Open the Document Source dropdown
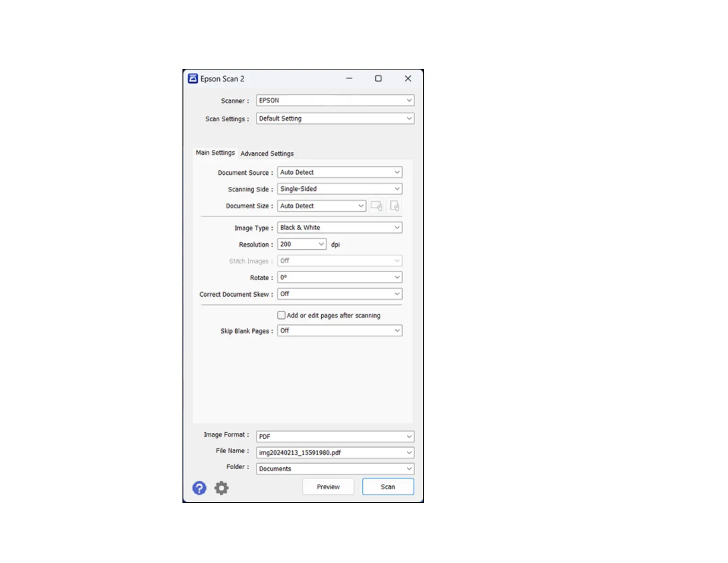728x563 pixels. tap(340, 172)
